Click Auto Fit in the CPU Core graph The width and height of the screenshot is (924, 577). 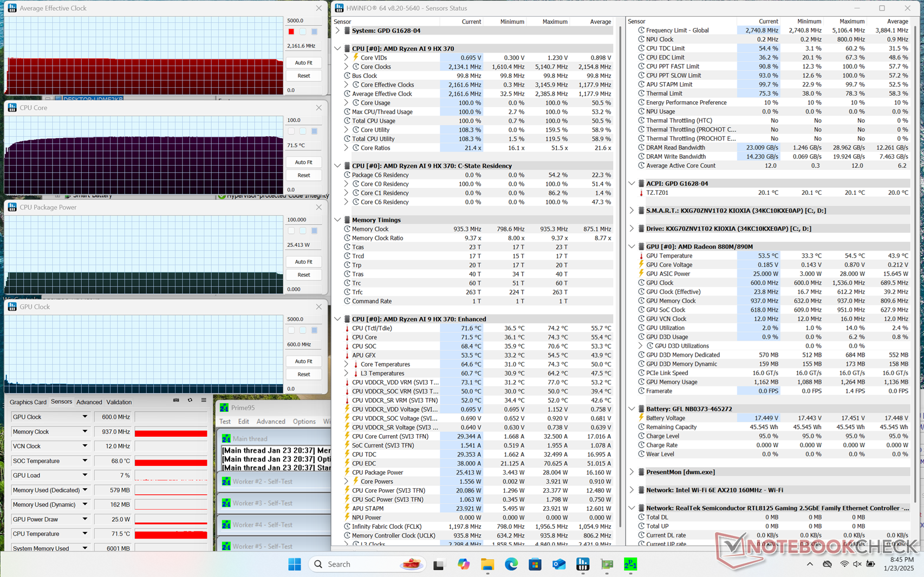coord(304,162)
